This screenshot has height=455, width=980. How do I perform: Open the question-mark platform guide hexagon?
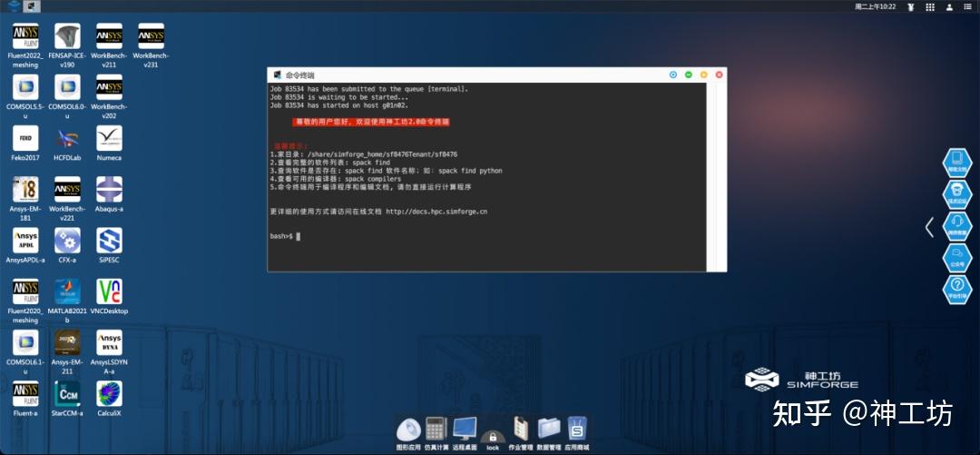pos(957,290)
